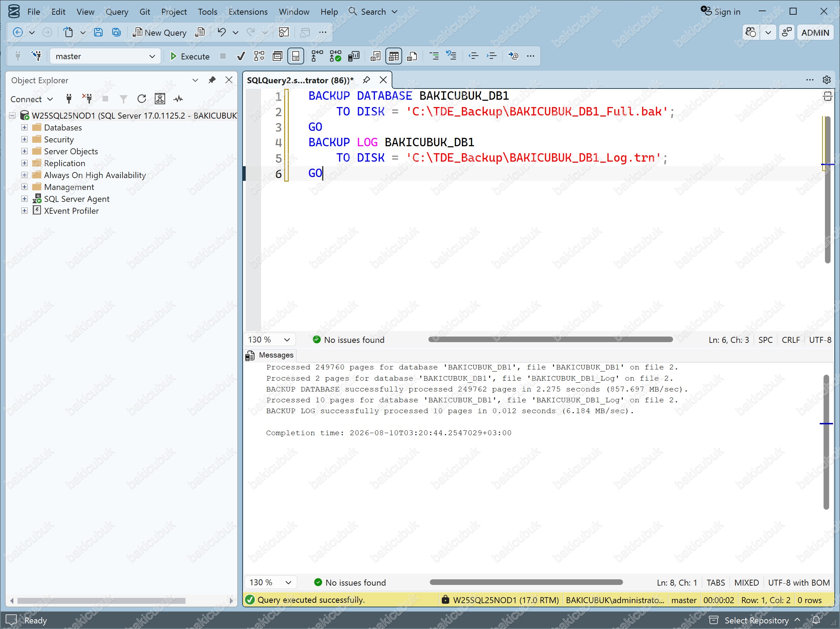Open the Messages pane 130 % zoom dropdown
The width and height of the screenshot is (840, 629).
tap(271, 582)
